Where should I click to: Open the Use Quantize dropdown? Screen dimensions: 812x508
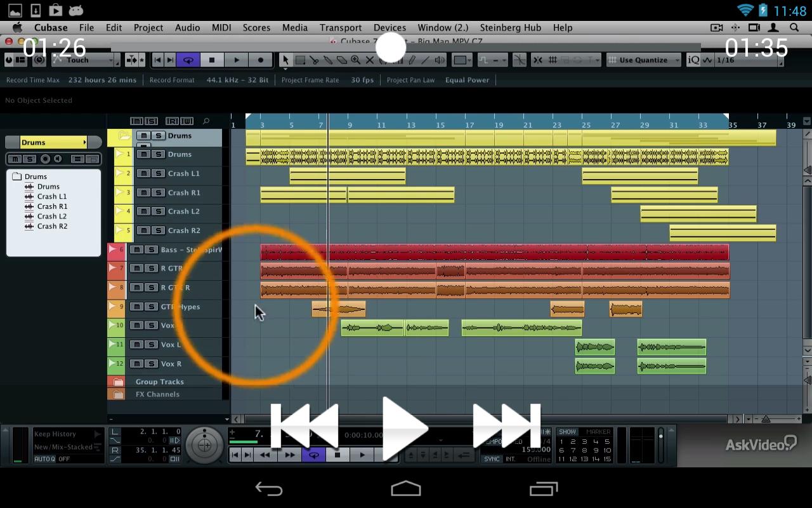[643, 60]
